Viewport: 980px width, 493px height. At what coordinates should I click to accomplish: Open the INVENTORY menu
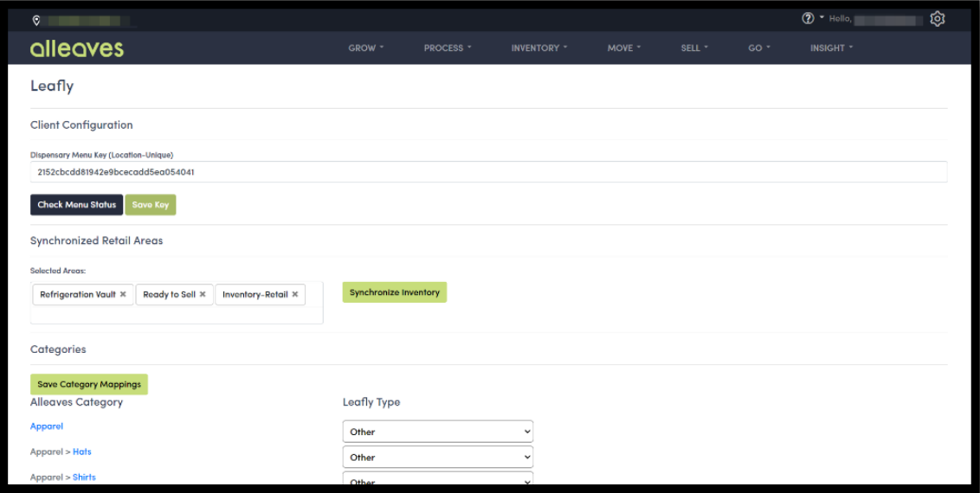539,48
